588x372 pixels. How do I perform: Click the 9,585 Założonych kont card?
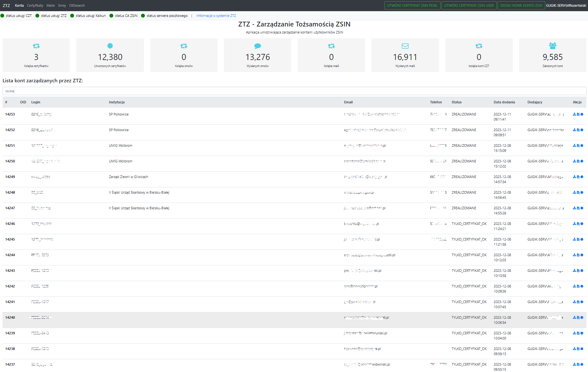tap(553, 55)
